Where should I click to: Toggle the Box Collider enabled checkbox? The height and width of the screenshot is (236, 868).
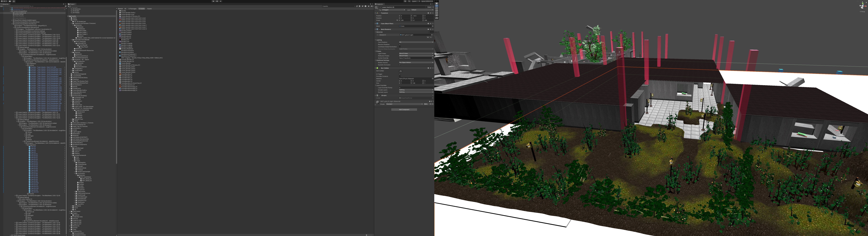(x=379, y=68)
